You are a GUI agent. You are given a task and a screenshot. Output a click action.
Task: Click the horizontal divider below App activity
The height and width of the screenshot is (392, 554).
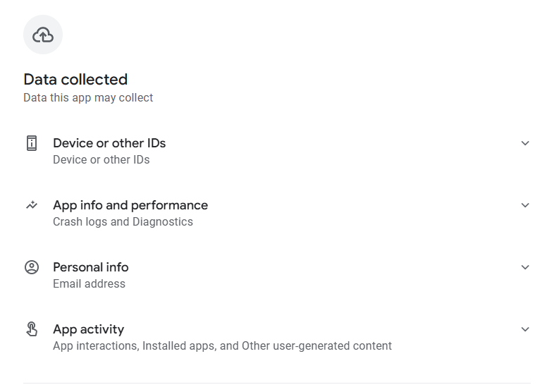(x=277, y=384)
